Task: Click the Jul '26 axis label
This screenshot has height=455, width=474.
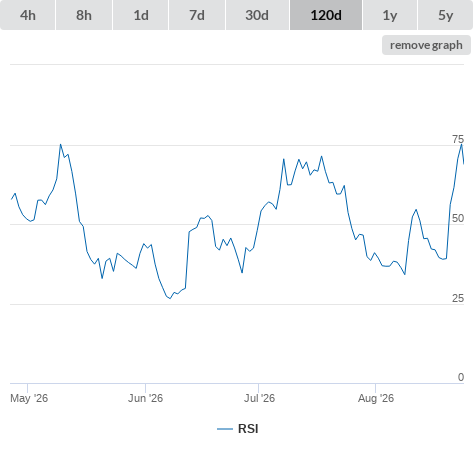Action: [x=259, y=398]
